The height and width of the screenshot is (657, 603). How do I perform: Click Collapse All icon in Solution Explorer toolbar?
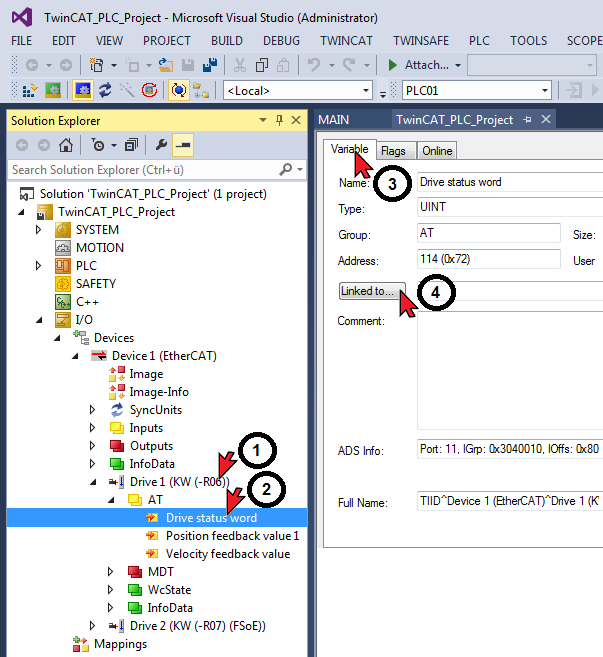[131, 145]
